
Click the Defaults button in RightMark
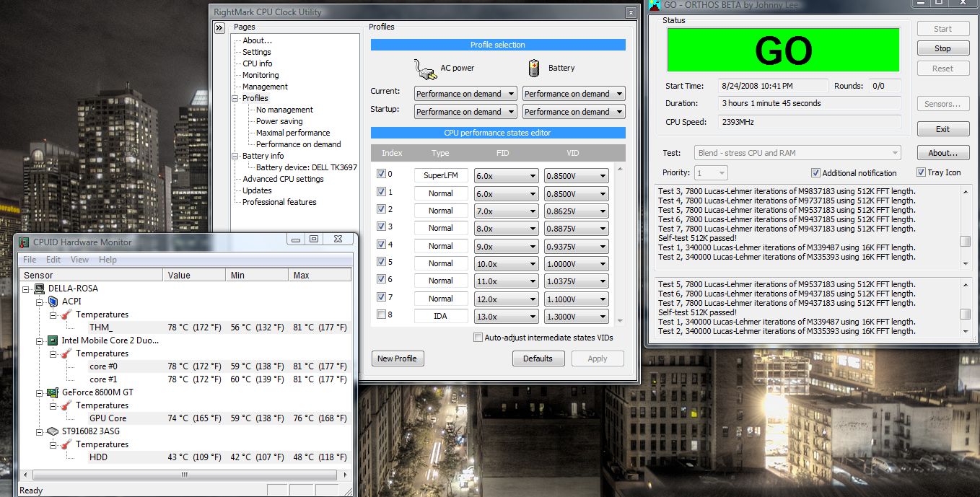538,359
